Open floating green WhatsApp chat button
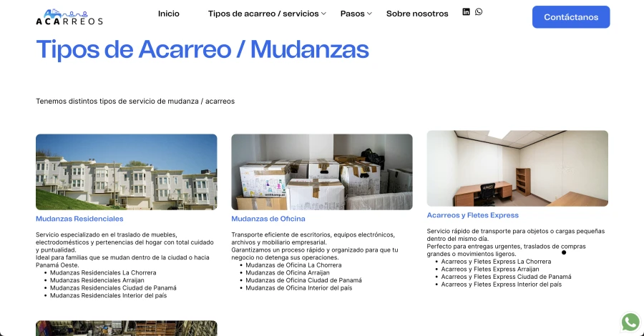Image resolution: width=644 pixels, height=336 pixels. click(630, 322)
